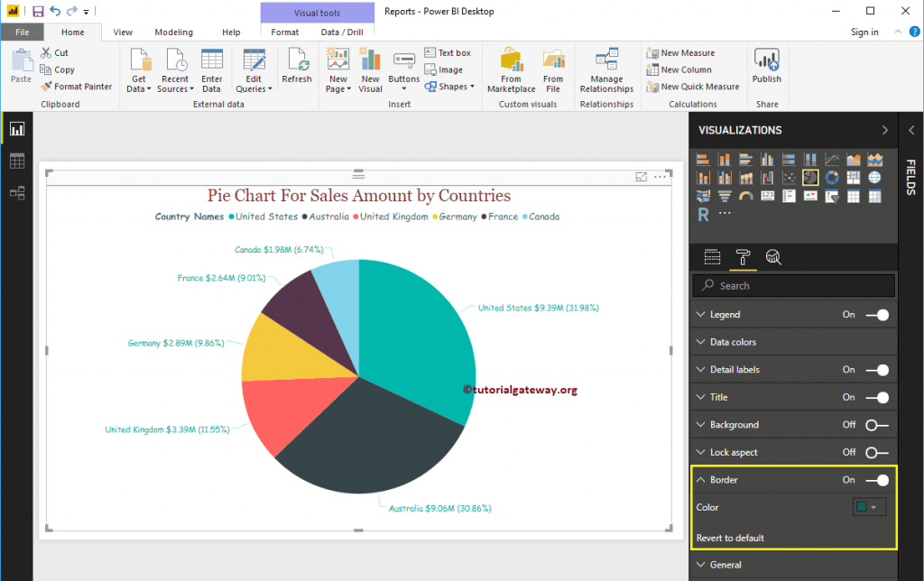Viewport: 924px width, 581px height.
Task: Select the Slicer visualization icon
Action: click(831, 197)
